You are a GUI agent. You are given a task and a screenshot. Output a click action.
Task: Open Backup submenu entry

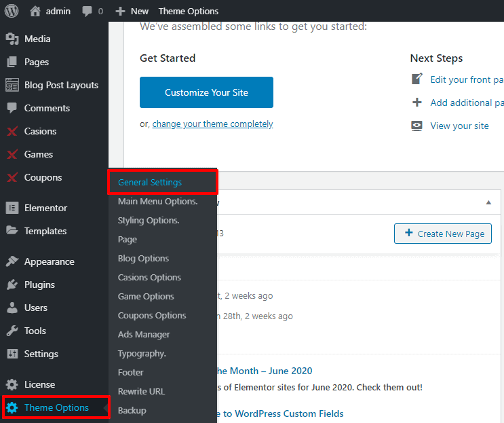[132, 410]
